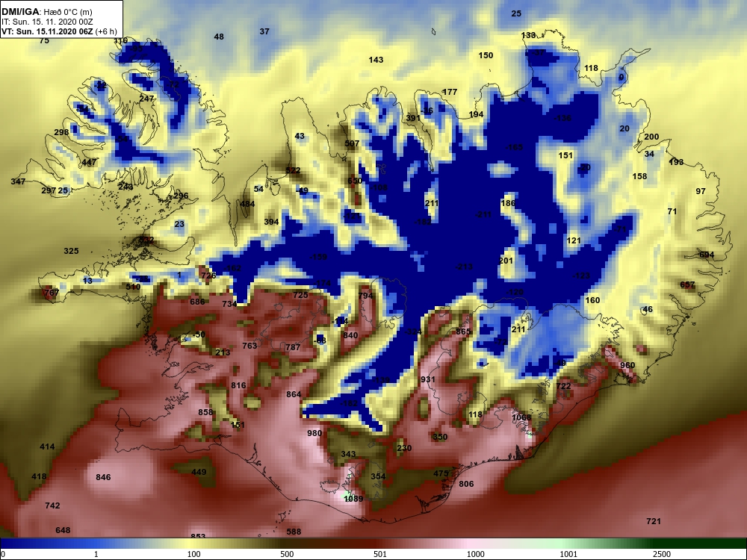Click the 767 value at the western peninsula tip
747x560 pixels.
tap(51, 292)
